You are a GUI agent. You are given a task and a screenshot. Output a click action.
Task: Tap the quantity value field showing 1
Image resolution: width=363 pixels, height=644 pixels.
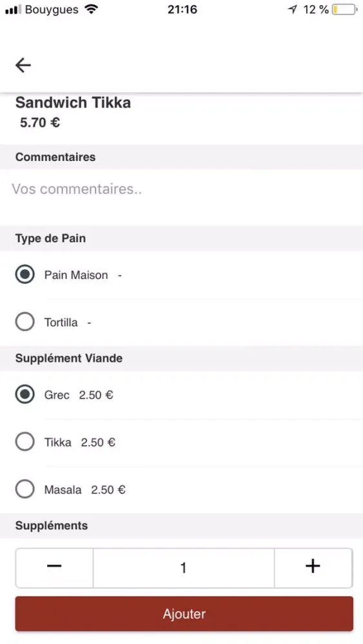point(183,567)
